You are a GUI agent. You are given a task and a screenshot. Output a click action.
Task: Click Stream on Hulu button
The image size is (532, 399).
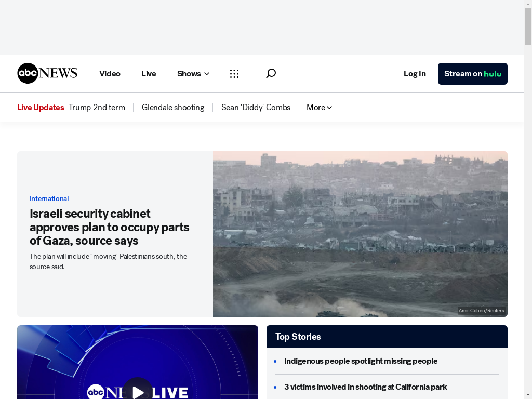pos(473,74)
